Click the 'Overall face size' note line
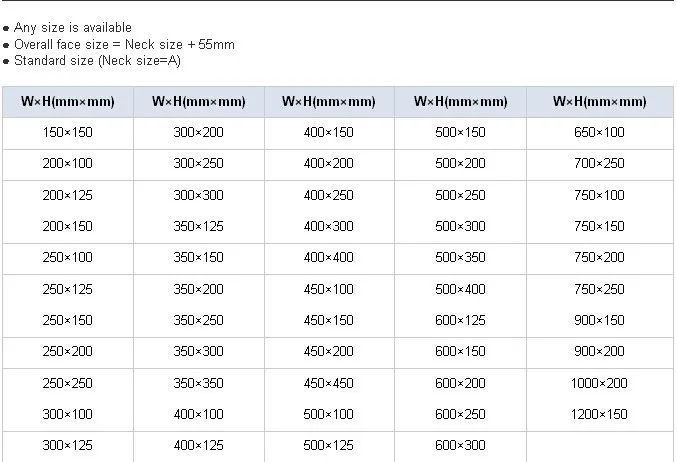The image size is (677, 462). pyautogui.click(x=124, y=45)
